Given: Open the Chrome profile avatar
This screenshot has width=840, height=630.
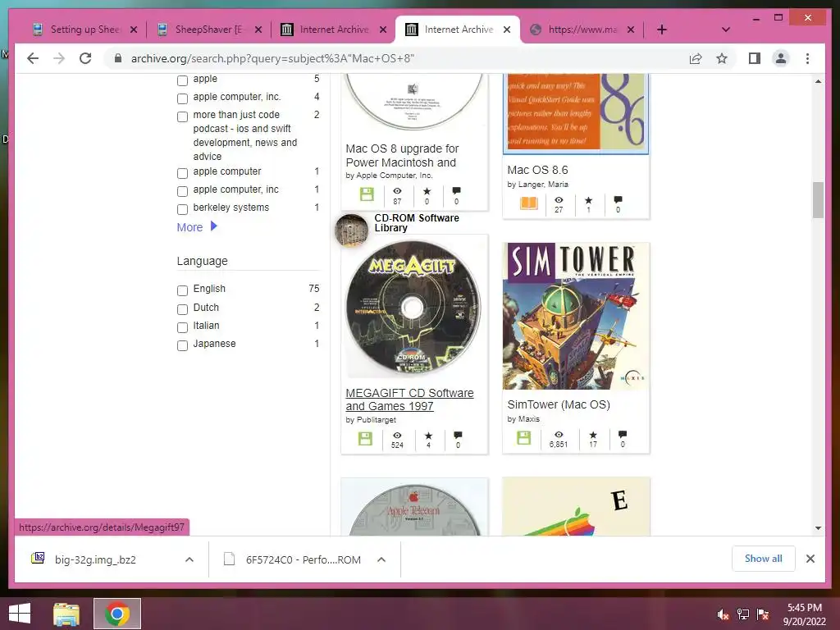Looking at the screenshot, I should click(781, 58).
